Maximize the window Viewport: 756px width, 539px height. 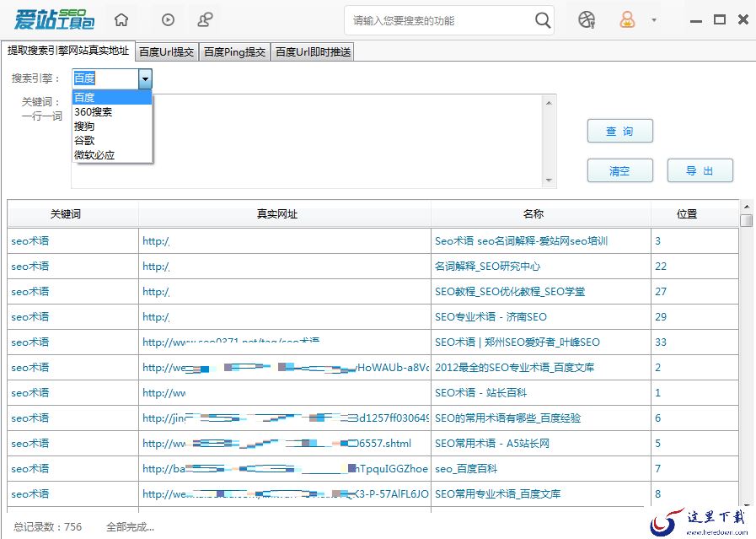pos(720,19)
